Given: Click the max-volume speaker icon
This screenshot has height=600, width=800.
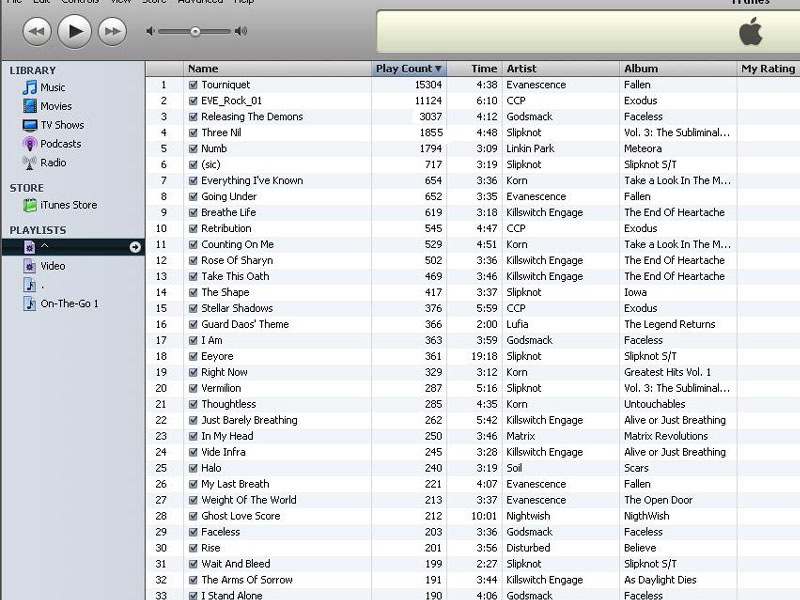Looking at the screenshot, I should click(x=241, y=31).
